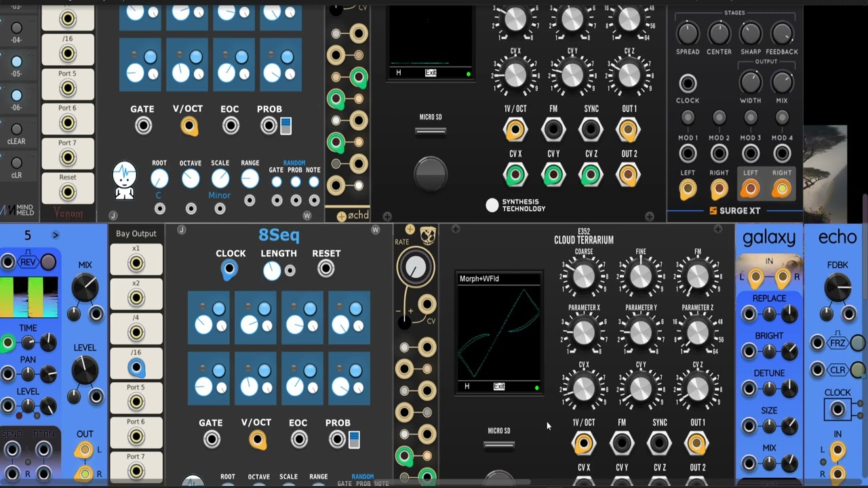
Task: Select the EOC jack on lower 8Seq
Action: (x=299, y=439)
